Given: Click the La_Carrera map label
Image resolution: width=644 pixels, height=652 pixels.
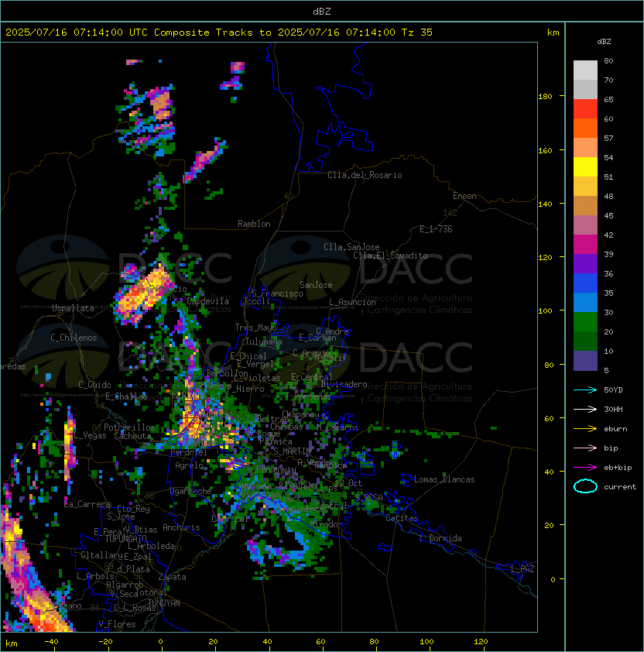Looking at the screenshot, I should pos(87,504).
